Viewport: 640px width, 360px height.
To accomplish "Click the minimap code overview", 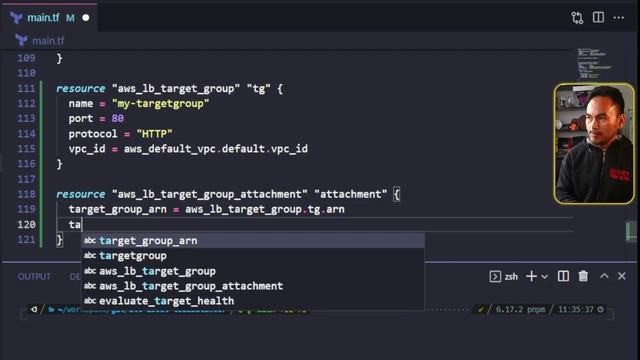I will click(x=593, y=64).
